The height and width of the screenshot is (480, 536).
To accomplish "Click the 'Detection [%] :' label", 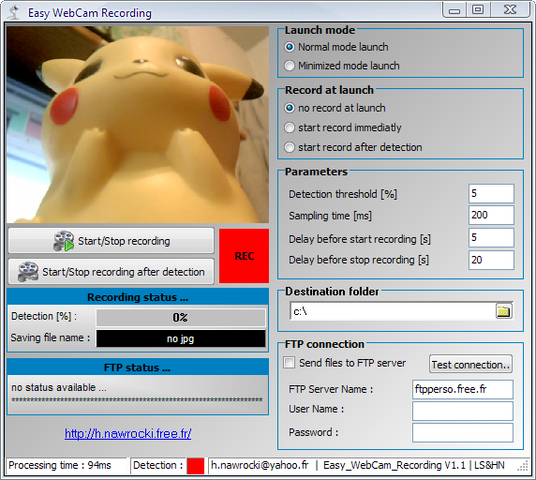I will (x=44, y=316).
